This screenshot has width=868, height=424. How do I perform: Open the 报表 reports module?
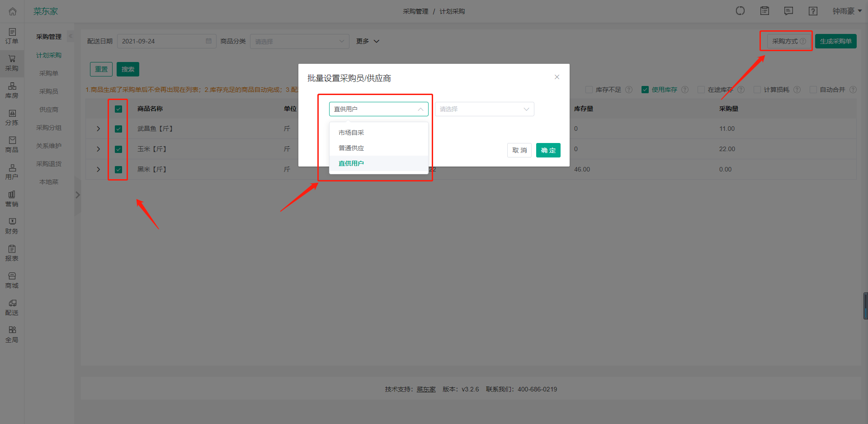(12, 253)
